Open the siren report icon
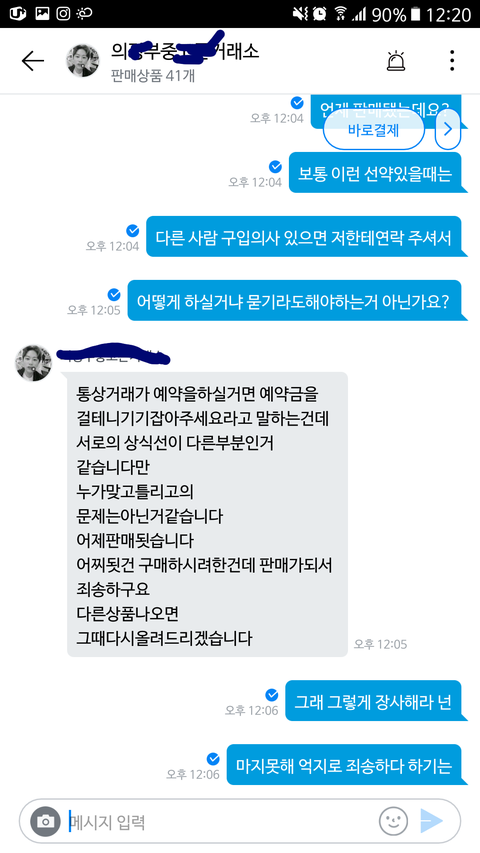 [x=396, y=60]
